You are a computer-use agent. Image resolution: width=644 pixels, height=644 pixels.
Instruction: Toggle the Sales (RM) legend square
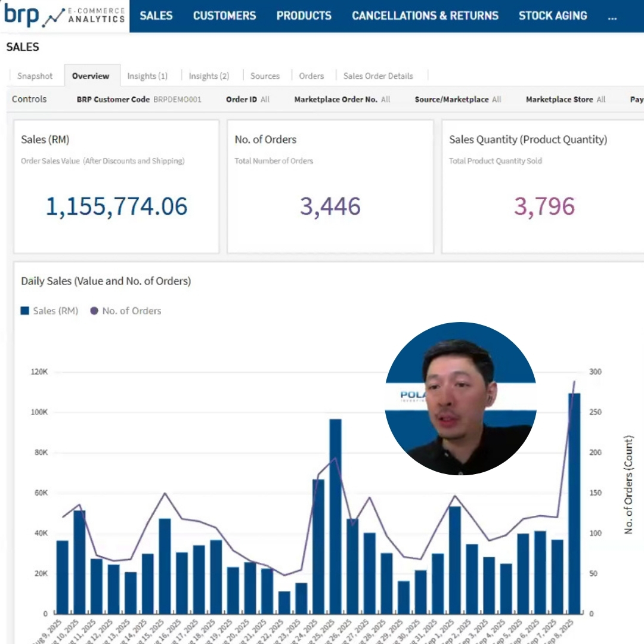(25, 311)
